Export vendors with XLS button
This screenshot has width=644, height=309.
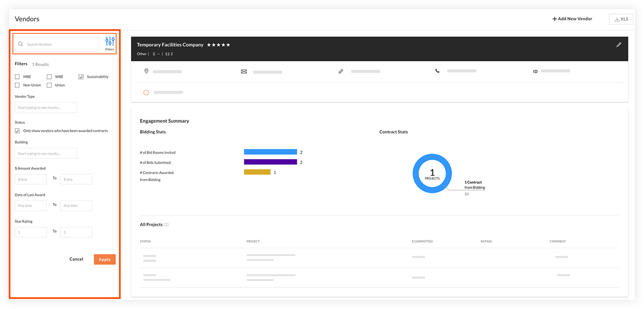[x=621, y=19]
